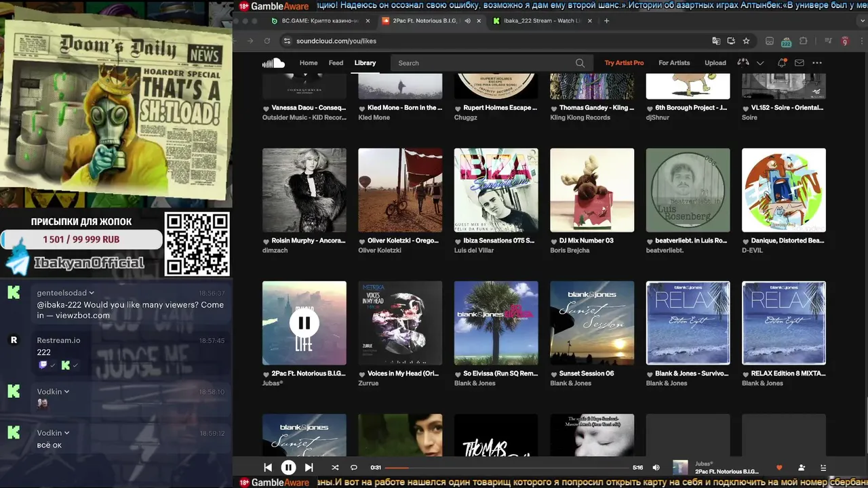Click Try Artist Pro link
This screenshot has height=488, width=868.
point(624,63)
